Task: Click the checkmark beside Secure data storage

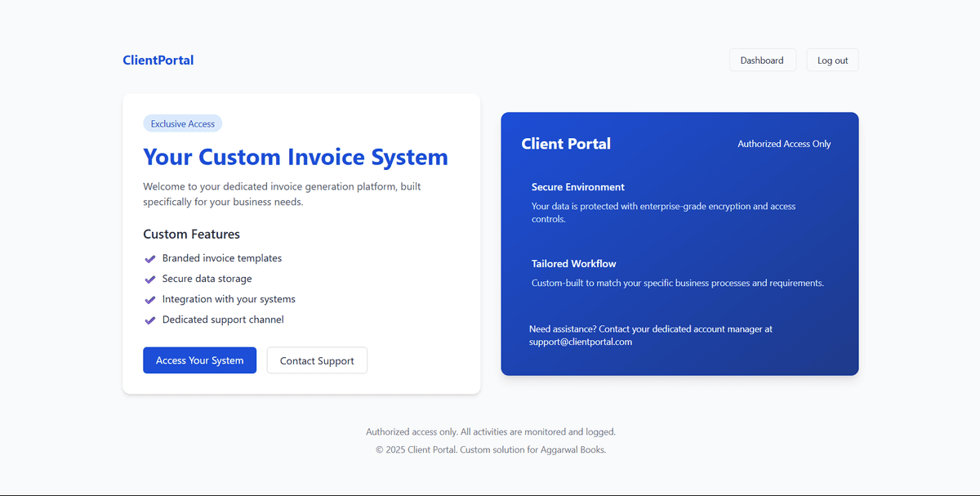Action: point(150,279)
